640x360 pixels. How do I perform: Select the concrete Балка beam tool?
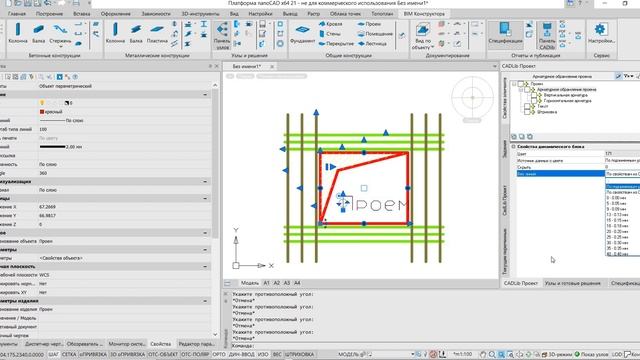39,33
